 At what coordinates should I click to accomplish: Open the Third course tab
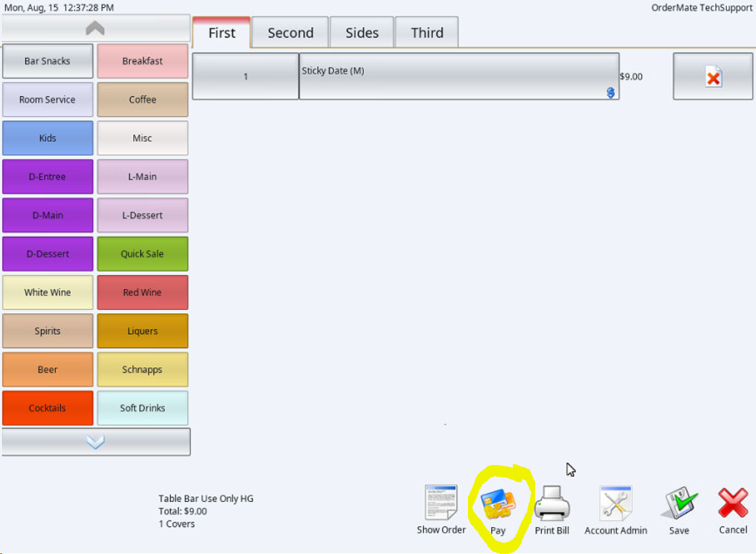click(x=426, y=32)
